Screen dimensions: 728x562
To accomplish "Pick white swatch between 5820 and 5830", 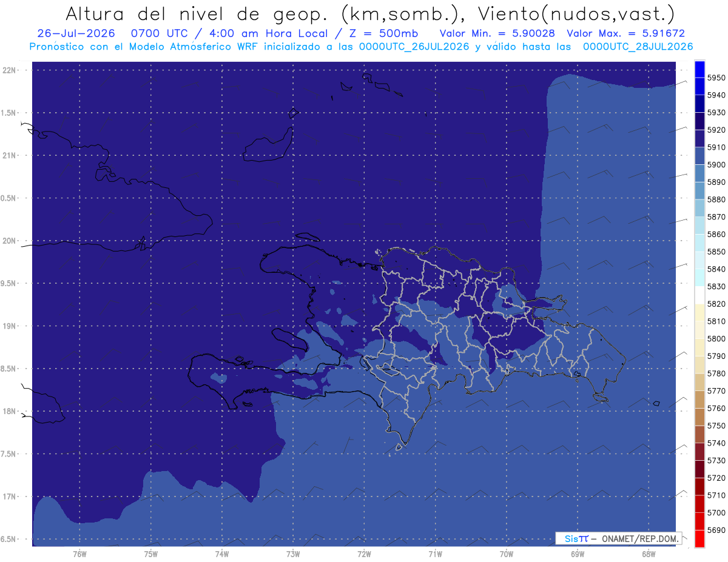I will (699, 295).
